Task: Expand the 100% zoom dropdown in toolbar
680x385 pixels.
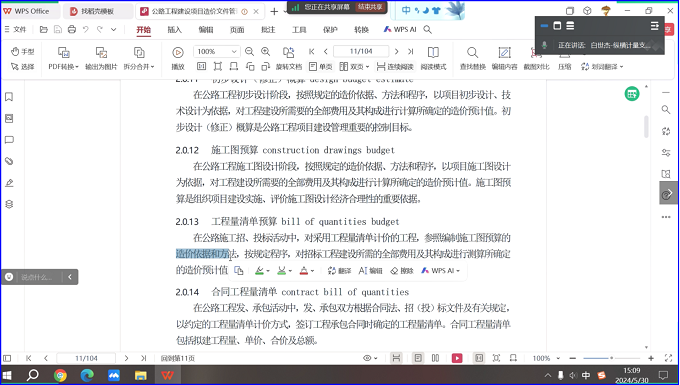Action: coord(234,52)
